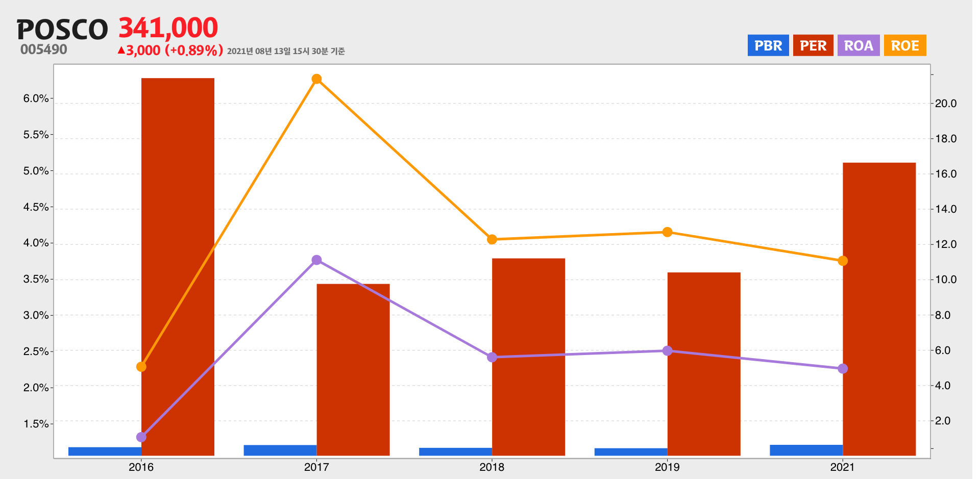Click the 2019 red PER bar
Image resolution: width=980 pixels, height=479 pixels.
point(704,364)
